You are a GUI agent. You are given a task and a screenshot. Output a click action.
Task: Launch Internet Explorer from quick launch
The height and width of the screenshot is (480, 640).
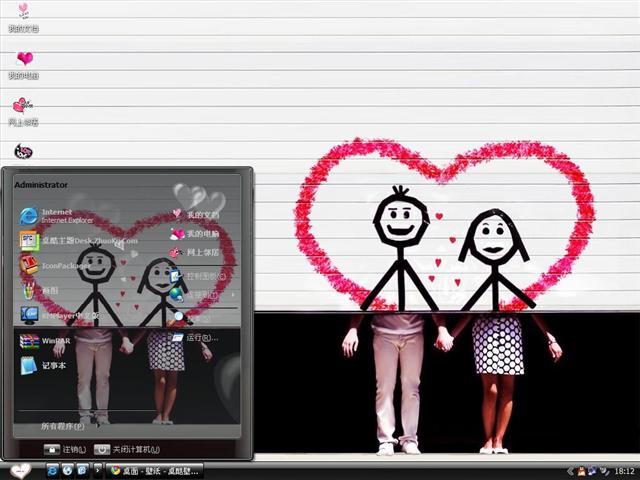click(x=53, y=471)
